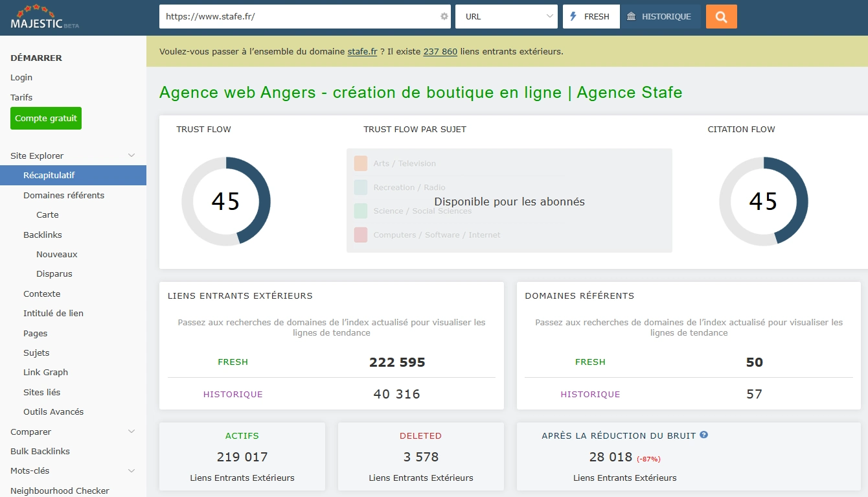This screenshot has height=497, width=868.
Task: Switch the index to Historique
Action: pyautogui.click(x=661, y=16)
